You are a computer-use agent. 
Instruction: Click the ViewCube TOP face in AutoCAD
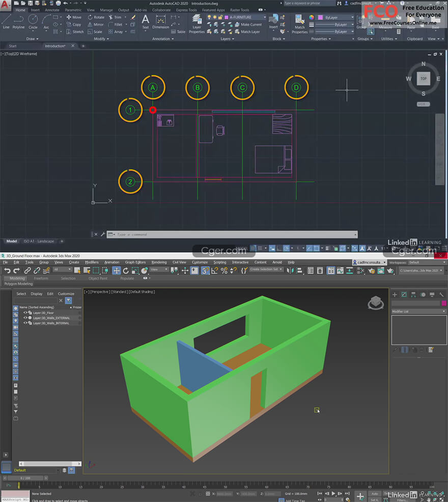click(424, 78)
